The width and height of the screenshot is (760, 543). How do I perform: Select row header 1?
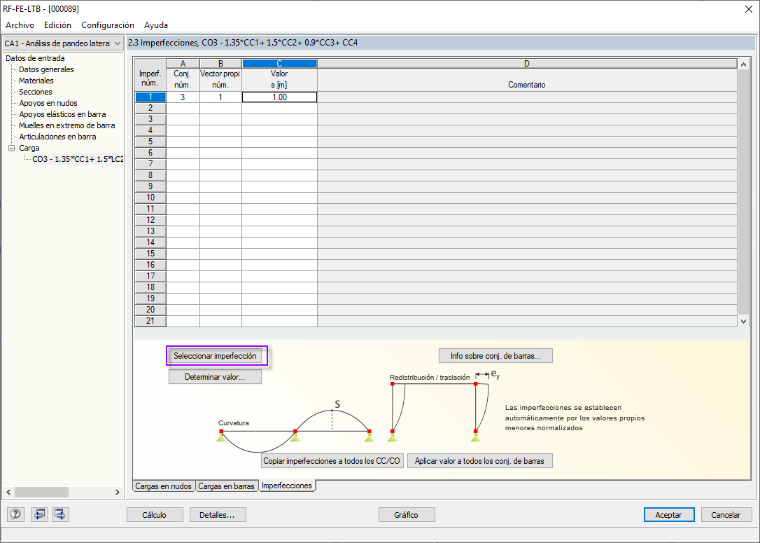click(150, 97)
